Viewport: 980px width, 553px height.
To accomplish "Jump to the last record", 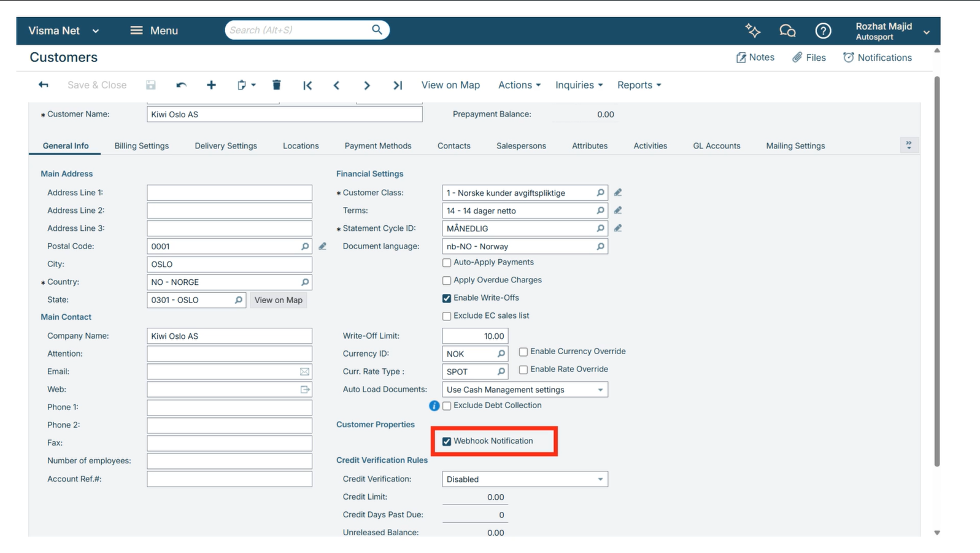I will [x=398, y=85].
